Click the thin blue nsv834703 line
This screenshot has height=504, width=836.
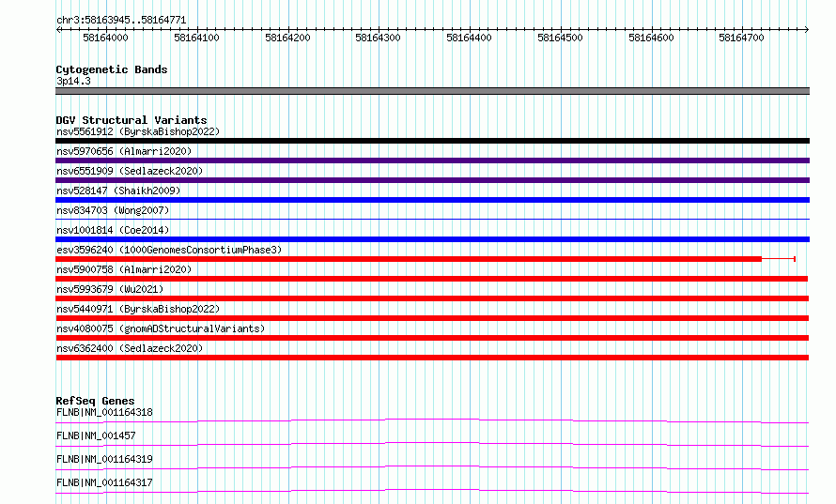[432, 219]
